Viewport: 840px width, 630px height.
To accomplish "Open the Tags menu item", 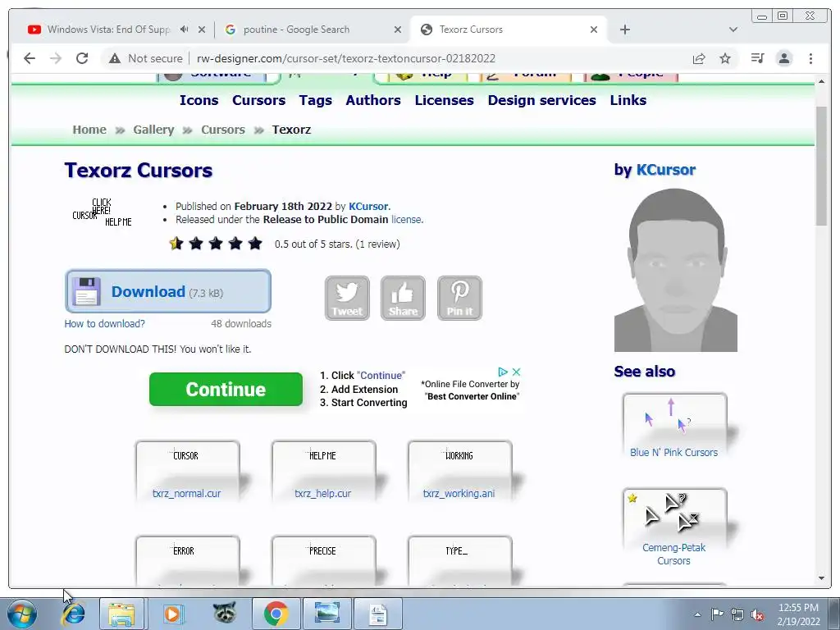I will point(316,100).
